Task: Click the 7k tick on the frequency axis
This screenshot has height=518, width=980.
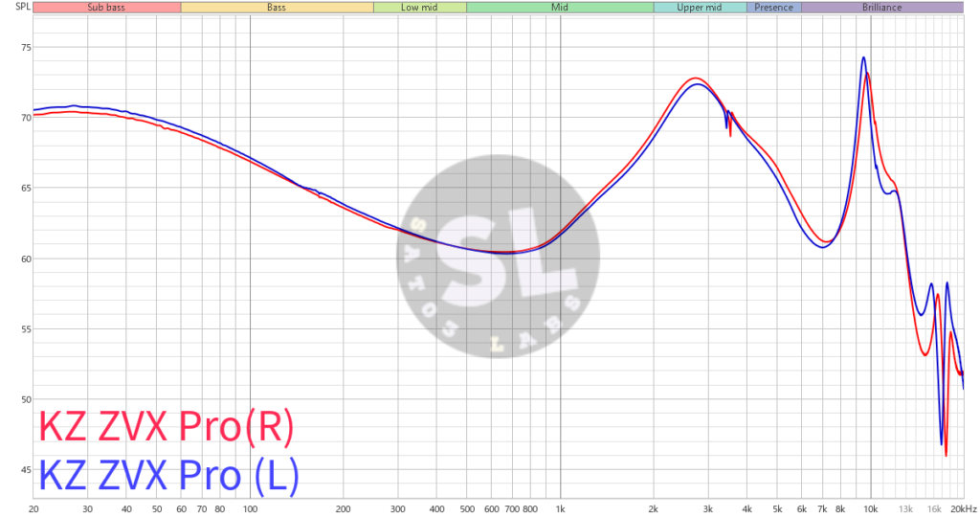Action: (822, 509)
